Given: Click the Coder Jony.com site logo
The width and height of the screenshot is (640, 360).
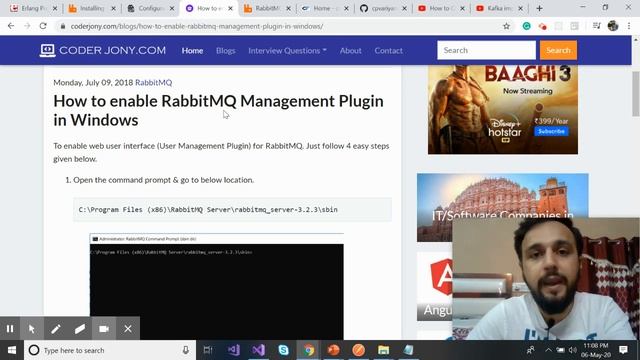Looking at the screenshot, I should click(103, 50).
